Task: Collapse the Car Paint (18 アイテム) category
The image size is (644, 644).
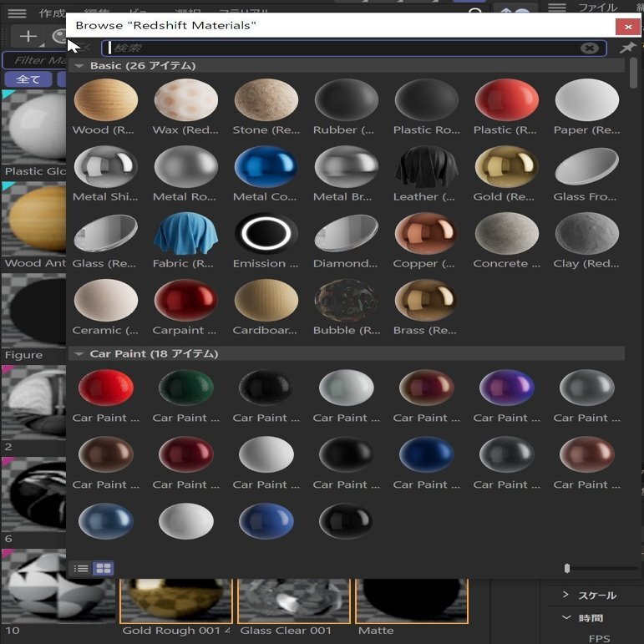Action: point(79,353)
